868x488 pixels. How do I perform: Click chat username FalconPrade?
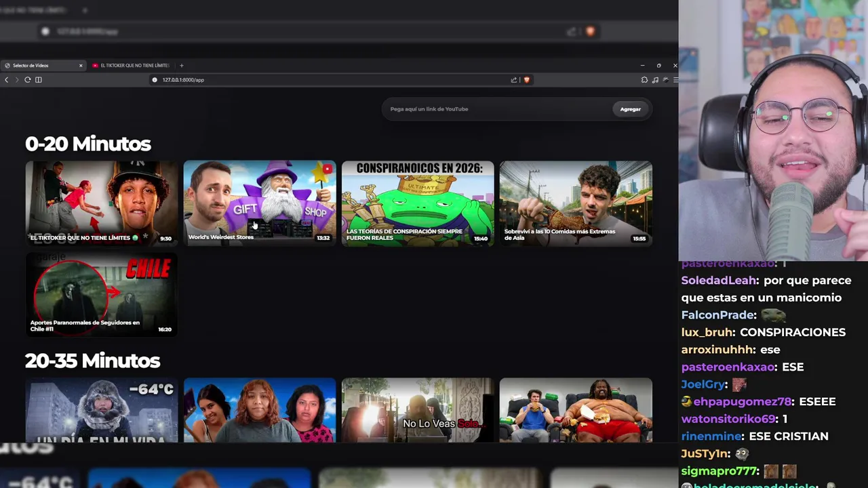(x=718, y=315)
